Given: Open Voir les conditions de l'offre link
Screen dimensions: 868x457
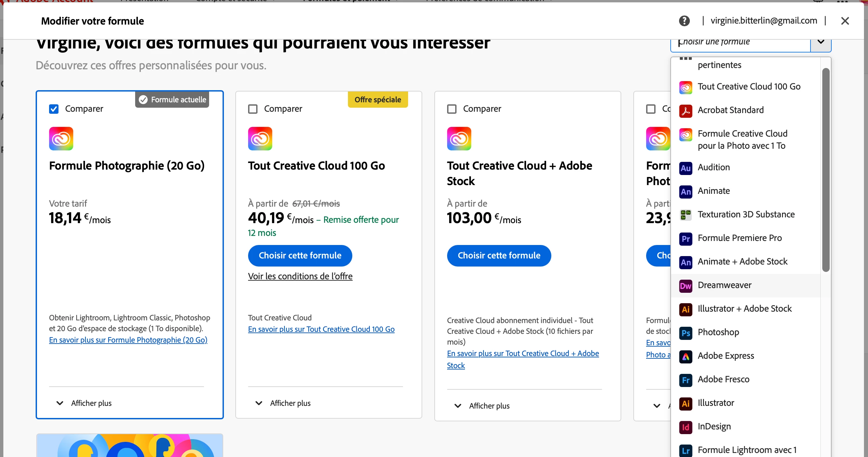Looking at the screenshot, I should pyautogui.click(x=300, y=276).
